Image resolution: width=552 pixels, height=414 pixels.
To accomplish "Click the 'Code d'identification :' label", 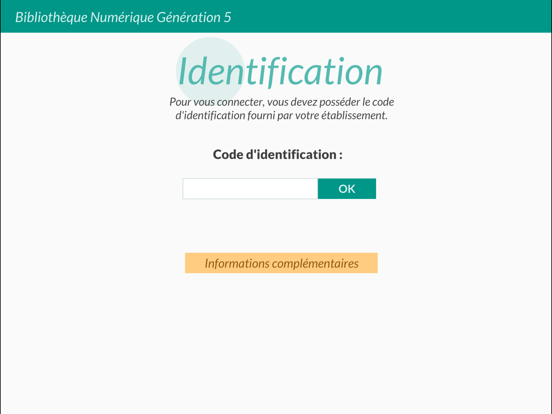I will tap(278, 155).
